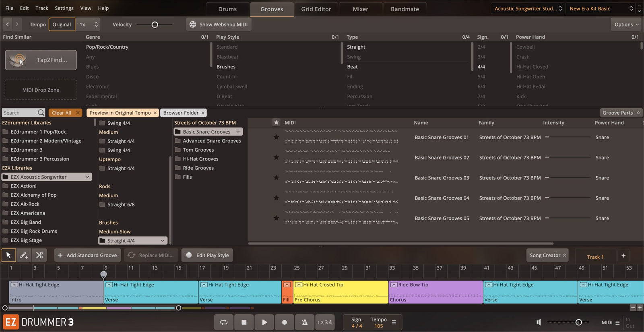This screenshot has width=644, height=332.
Task: Favorite Basic Snare Grooves 02
Action: [276, 157]
